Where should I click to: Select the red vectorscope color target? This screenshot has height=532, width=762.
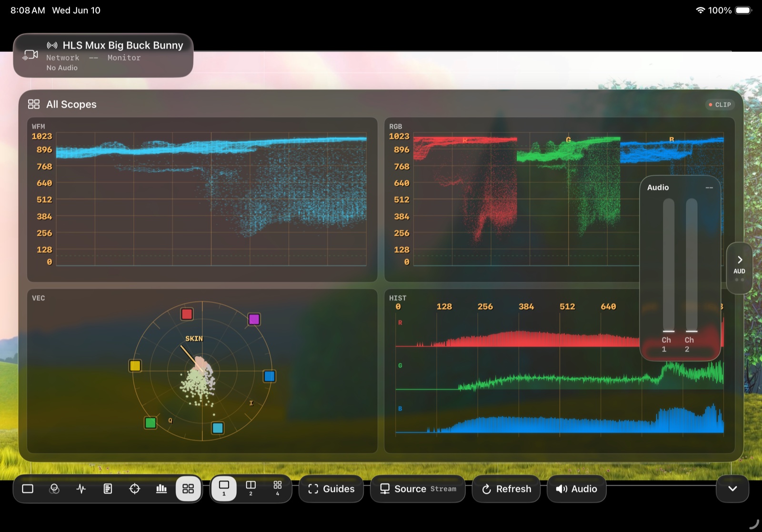coord(187,314)
